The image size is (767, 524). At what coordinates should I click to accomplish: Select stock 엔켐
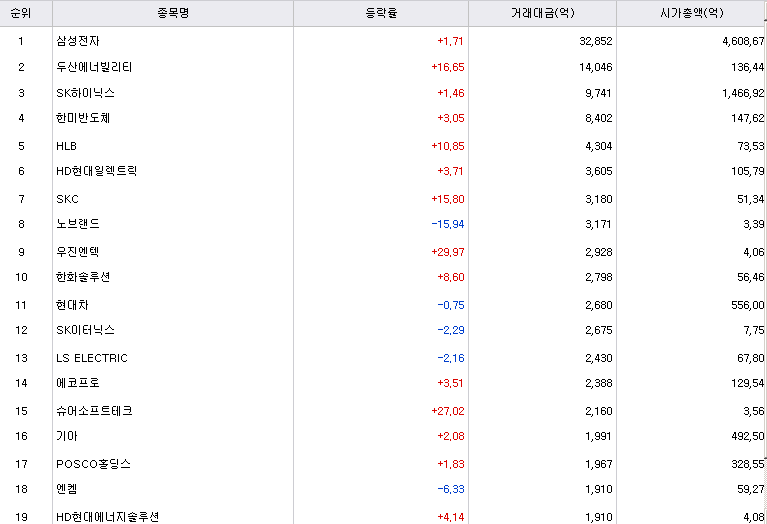point(67,489)
